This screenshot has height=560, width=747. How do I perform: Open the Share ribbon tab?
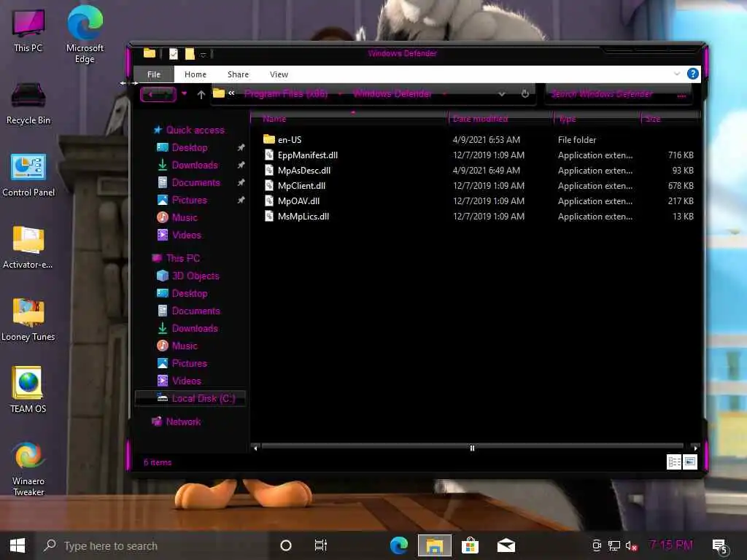click(238, 74)
